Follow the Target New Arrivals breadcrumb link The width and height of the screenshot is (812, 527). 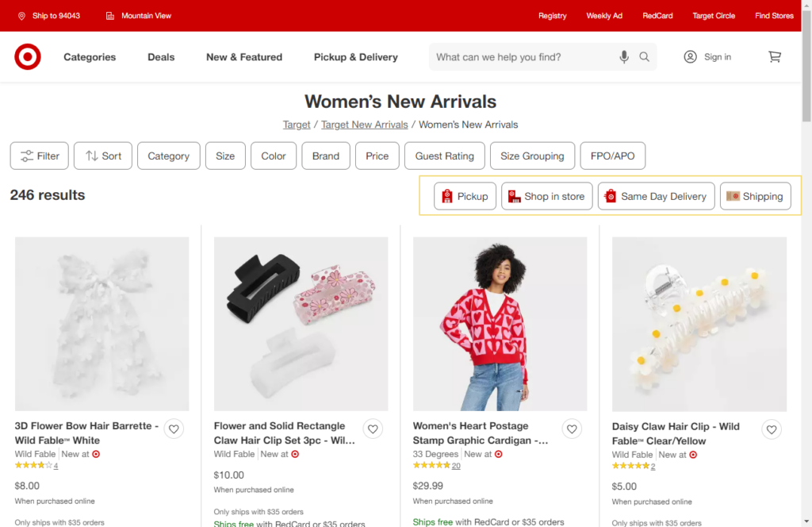pyautogui.click(x=364, y=125)
